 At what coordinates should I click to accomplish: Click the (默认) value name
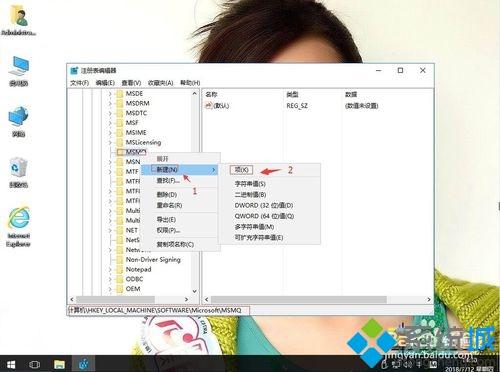(x=221, y=106)
